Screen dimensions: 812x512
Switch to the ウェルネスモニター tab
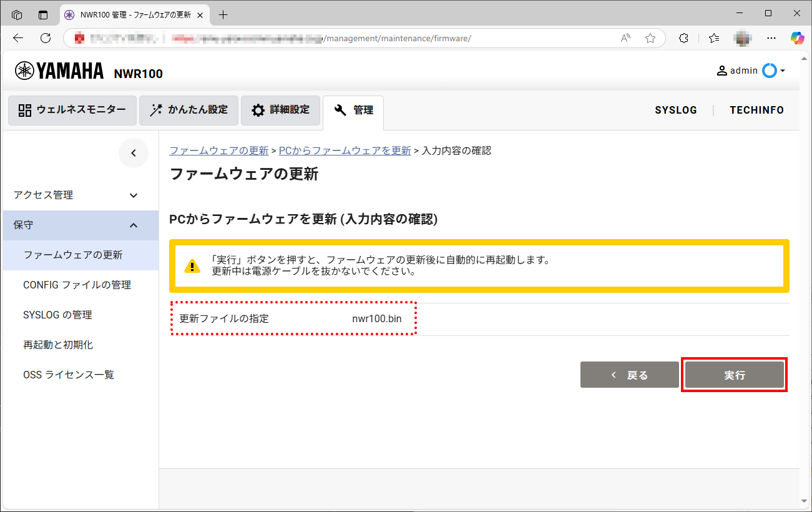pos(72,110)
